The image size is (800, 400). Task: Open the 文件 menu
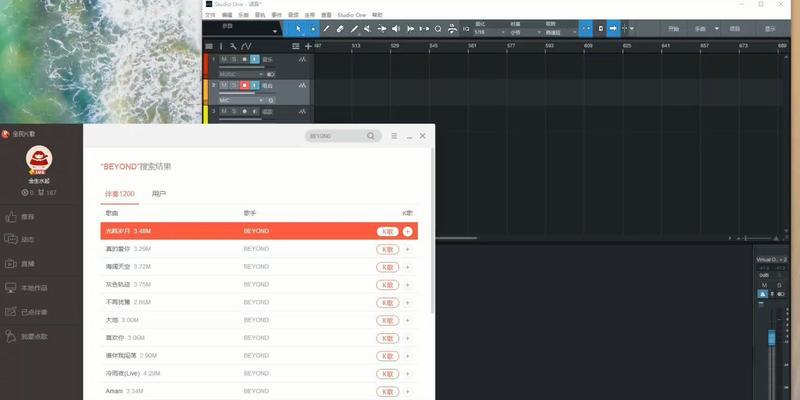click(210, 15)
